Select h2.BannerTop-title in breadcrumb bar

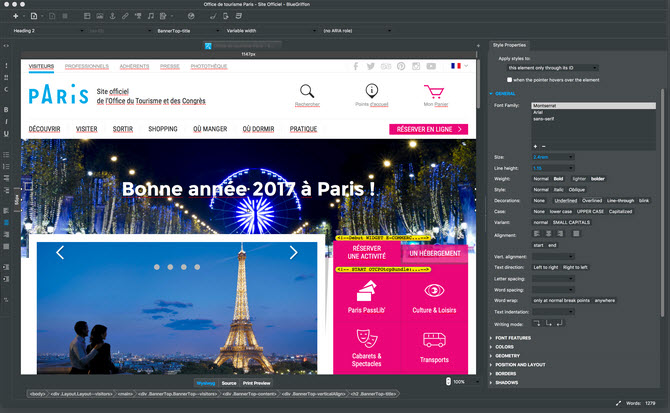374,394
